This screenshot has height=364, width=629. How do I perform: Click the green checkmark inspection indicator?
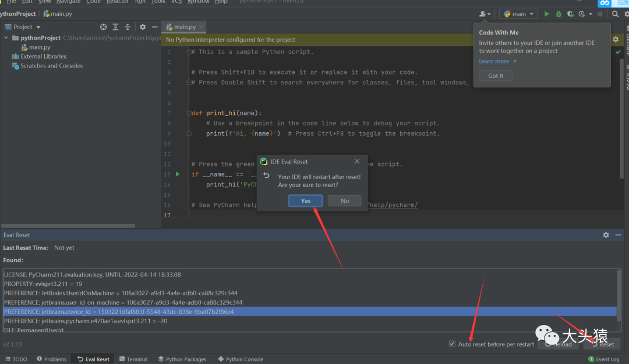point(618,52)
